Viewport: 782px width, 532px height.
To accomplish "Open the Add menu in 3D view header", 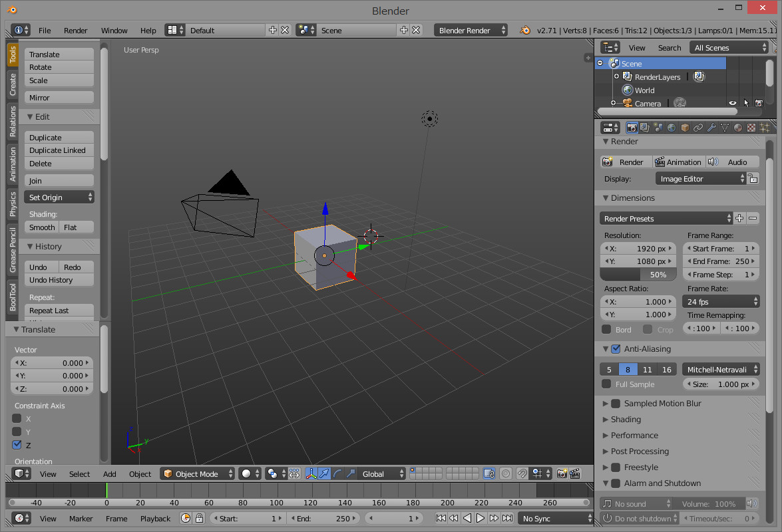I will [x=110, y=473].
